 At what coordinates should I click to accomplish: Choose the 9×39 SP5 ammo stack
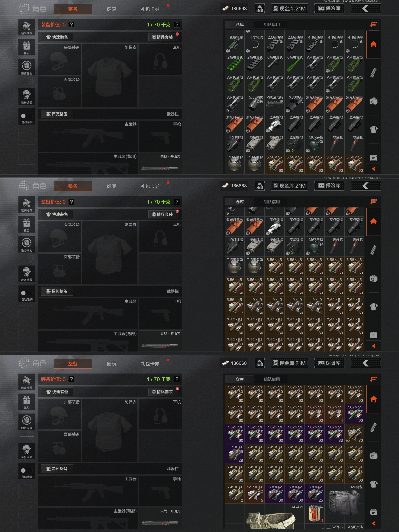[x=234, y=454]
